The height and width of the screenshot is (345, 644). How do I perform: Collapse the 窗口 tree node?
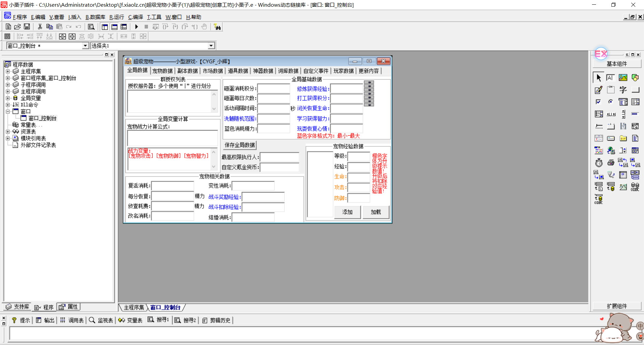click(x=8, y=112)
